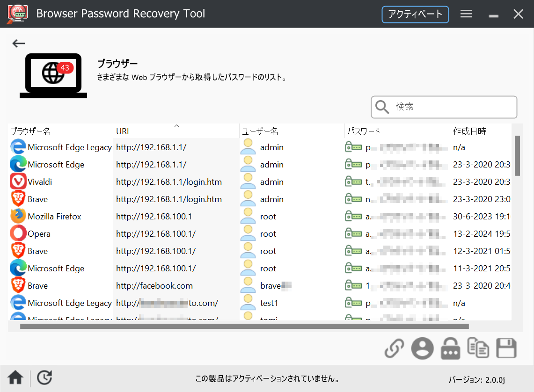The height and width of the screenshot is (392, 534).
Task: Click password key icon in Firefox row
Action: pyautogui.click(x=353, y=216)
